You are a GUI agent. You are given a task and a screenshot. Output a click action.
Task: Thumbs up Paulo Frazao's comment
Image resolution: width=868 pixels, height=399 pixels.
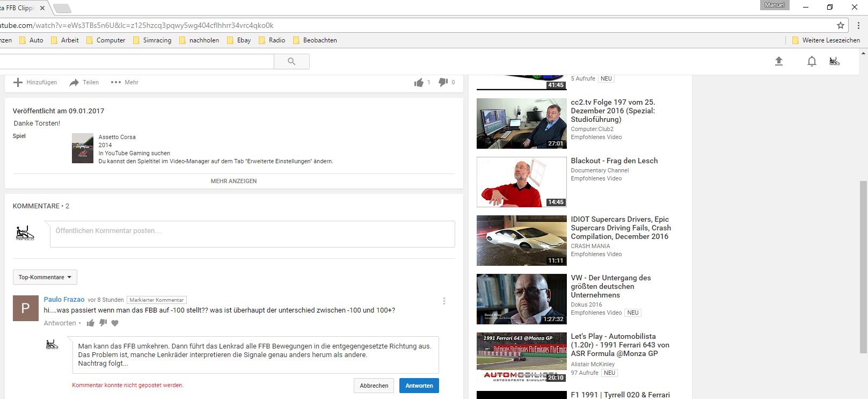tap(91, 323)
